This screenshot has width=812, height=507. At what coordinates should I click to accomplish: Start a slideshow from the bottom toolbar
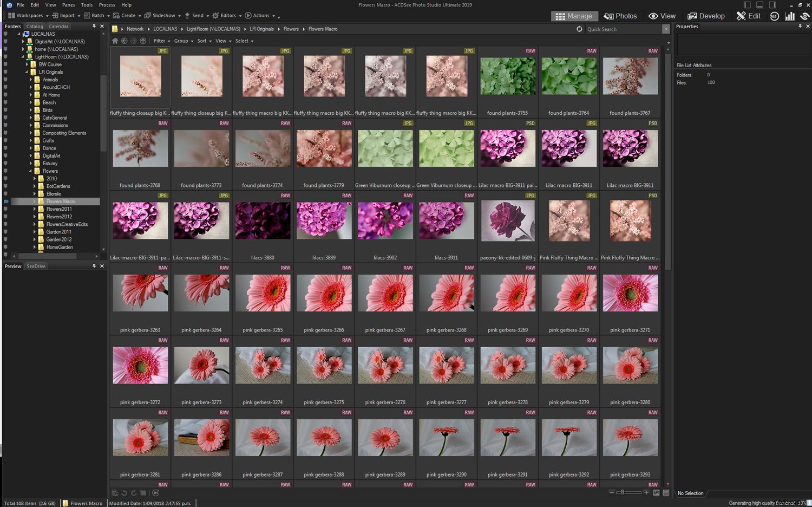[155, 493]
